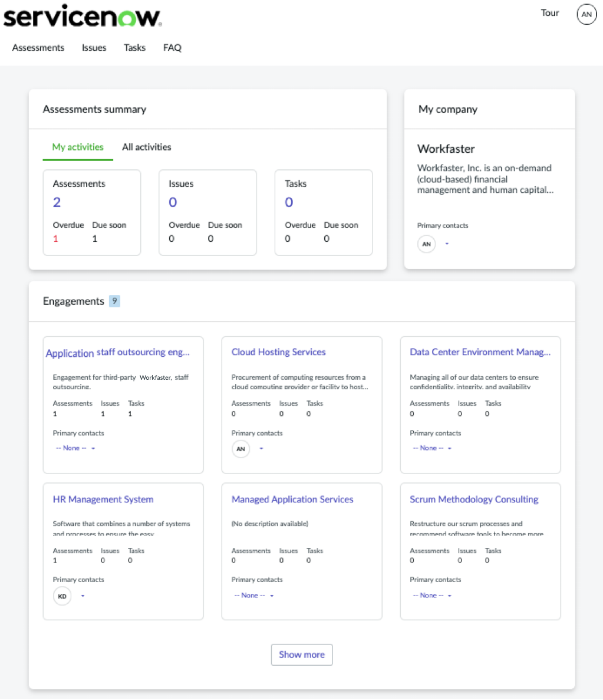Image resolution: width=603 pixels, height=700 pixels.
Task: Click the Engagements section heading
Action: (x=73, y=301)
